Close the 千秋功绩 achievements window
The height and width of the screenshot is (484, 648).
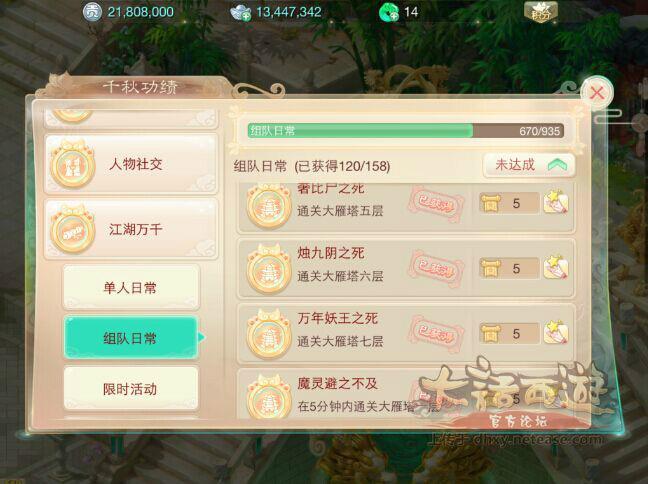tap(596, 93)
